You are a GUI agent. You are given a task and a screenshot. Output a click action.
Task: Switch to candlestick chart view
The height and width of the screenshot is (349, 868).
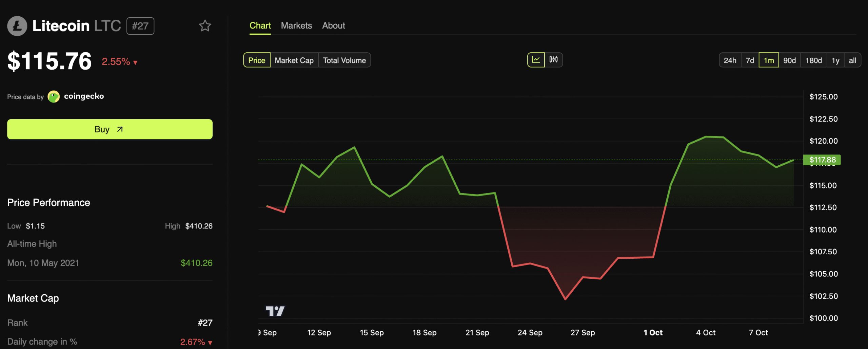pyautogui.click(x=553, y=60)
